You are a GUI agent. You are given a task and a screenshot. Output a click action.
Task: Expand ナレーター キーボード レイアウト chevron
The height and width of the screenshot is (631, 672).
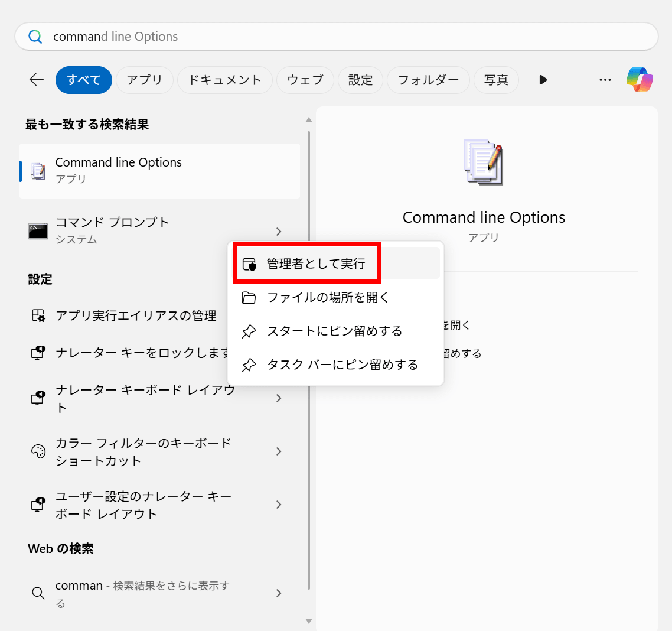[x=279, y=398]
